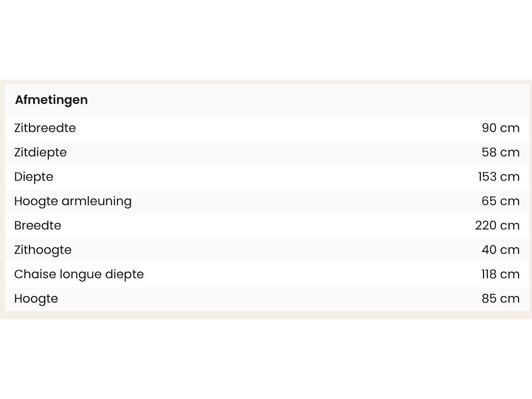Select the 40 cm value
Viewport: 532px width, 399px height.
click(x=500, y=250)
